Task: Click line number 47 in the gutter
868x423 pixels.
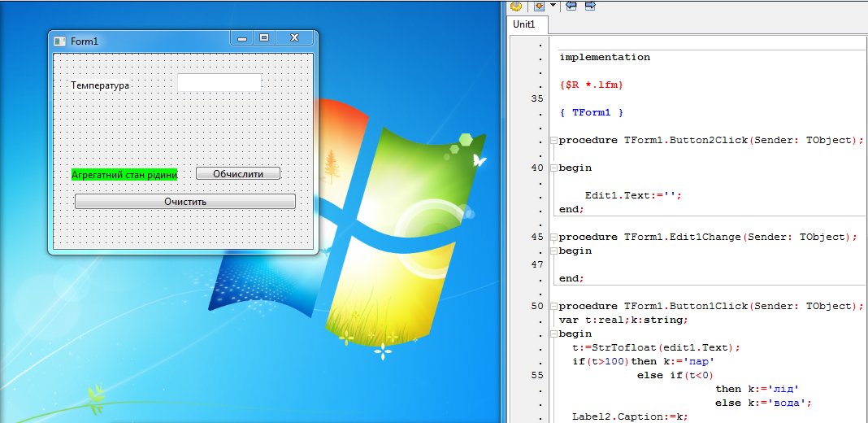Action: click(536, 265)
